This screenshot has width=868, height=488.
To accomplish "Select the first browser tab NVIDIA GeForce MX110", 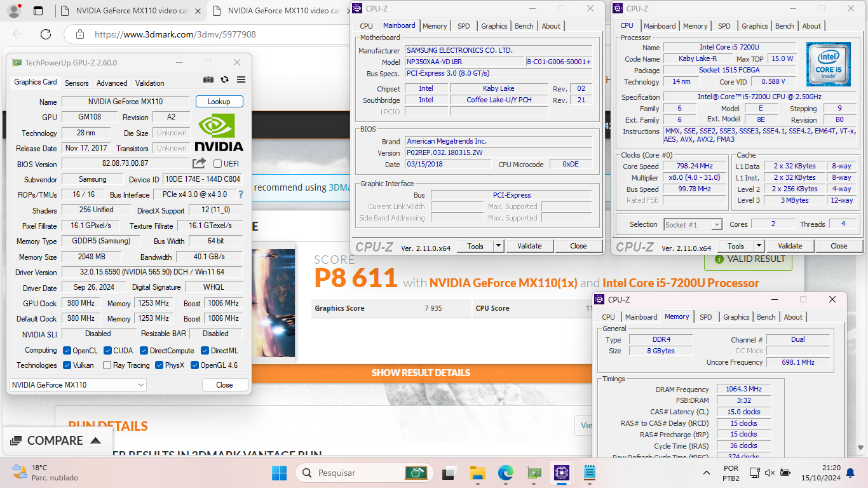I will (x=131, y=11).
